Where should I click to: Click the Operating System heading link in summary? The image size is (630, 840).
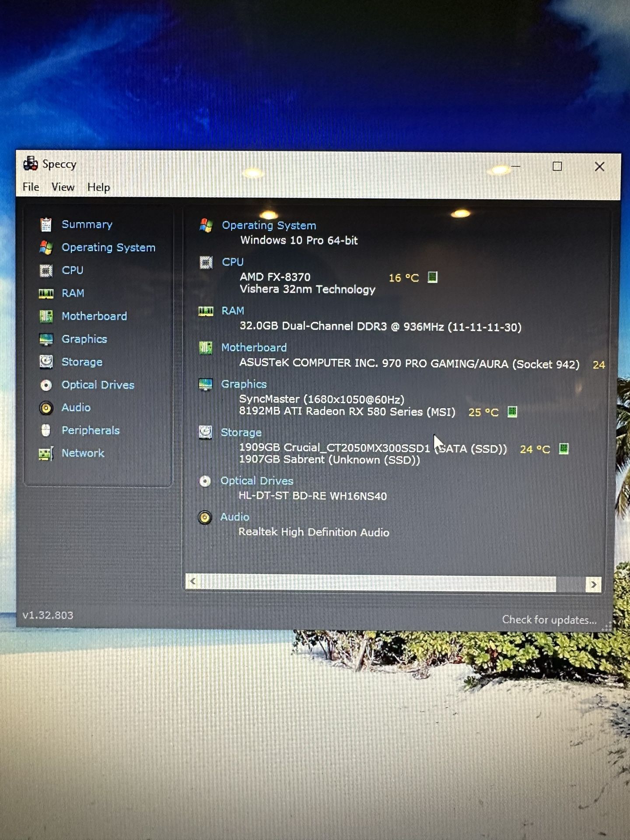(269, 226)
